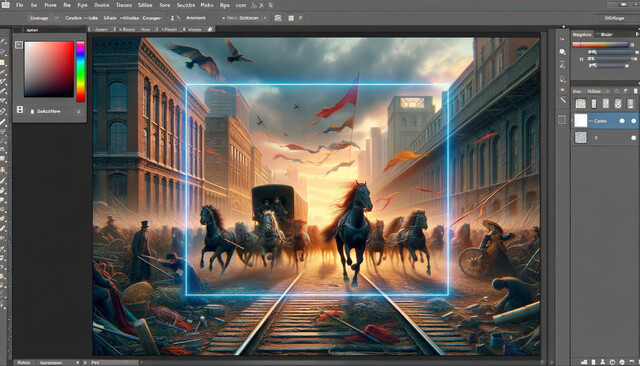Expand the arrow at the options bar's right end
The height and width of the screenshot is (366, 640).
pyautogui.click(x=301, y=18)
